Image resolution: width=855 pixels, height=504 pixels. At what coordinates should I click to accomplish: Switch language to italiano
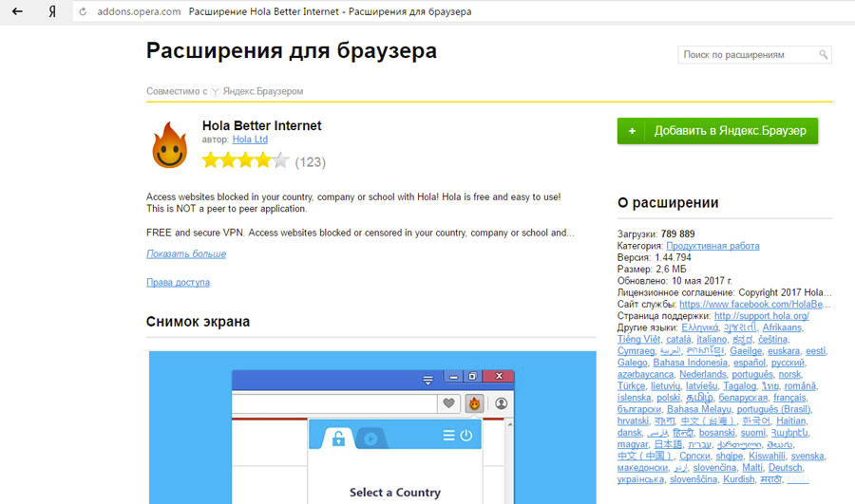pos(712,340)
